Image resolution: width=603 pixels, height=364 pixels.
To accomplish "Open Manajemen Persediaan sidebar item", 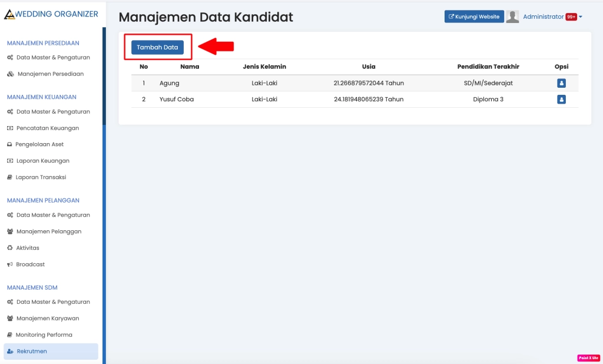I will click(50, 74).
